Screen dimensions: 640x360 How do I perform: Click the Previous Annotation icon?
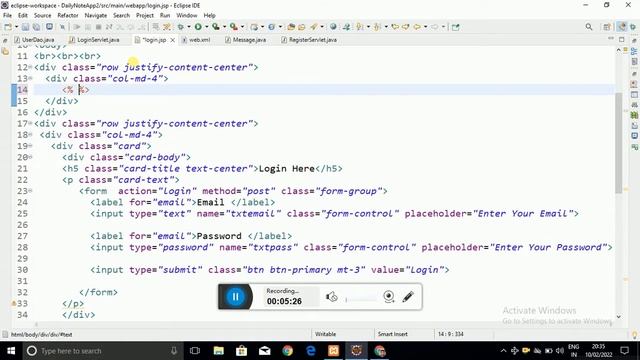377,27
